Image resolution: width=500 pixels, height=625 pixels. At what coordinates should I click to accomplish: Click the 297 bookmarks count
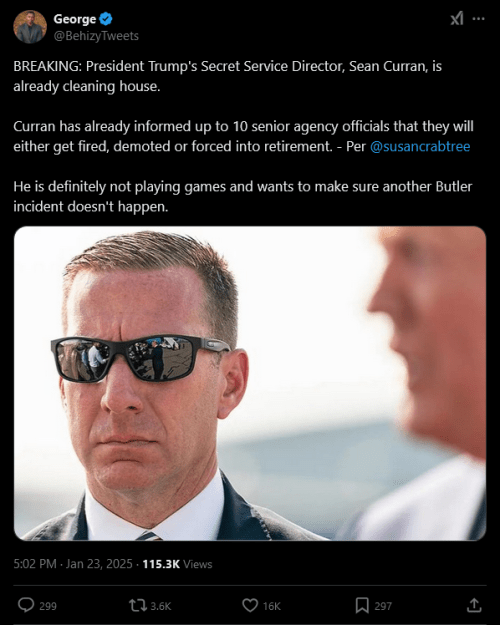click(x=383, y=606)
